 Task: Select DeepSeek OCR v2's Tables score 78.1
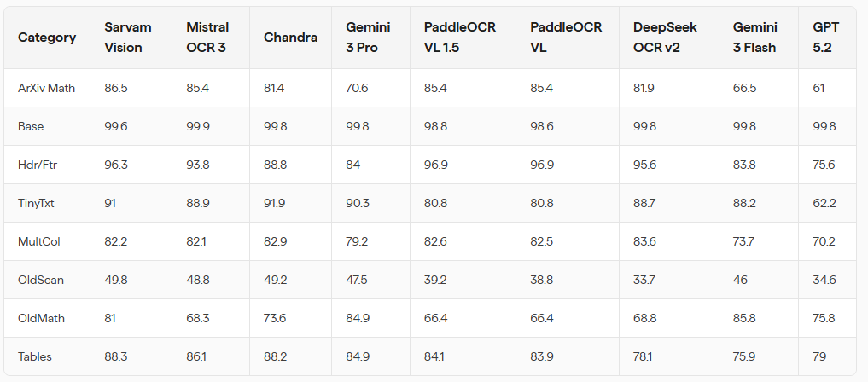click(x=644, y=356)
